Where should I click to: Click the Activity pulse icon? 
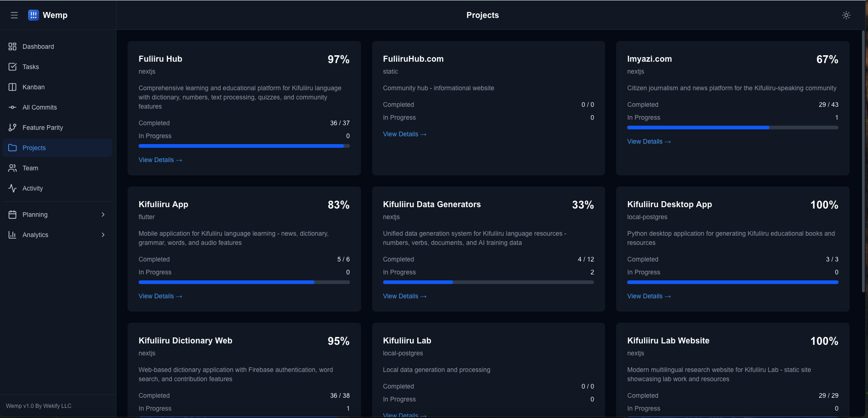point(12,188)
